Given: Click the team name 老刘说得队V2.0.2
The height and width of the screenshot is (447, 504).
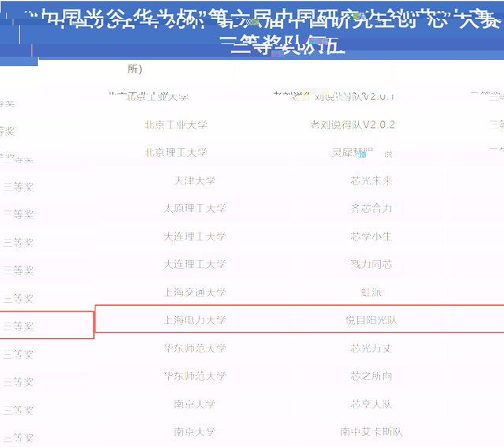Looking at the screenshot, I should (353, 125).
